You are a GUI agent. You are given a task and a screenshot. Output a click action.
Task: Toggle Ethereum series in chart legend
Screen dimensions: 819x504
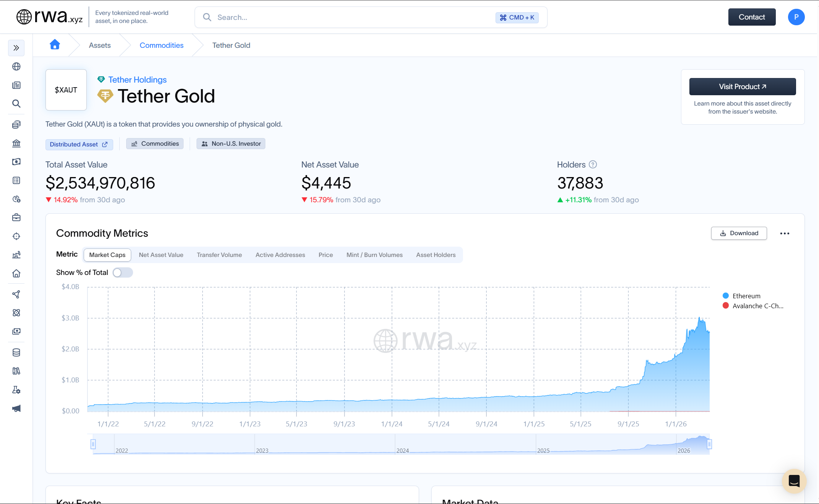[x=746, y=296]
